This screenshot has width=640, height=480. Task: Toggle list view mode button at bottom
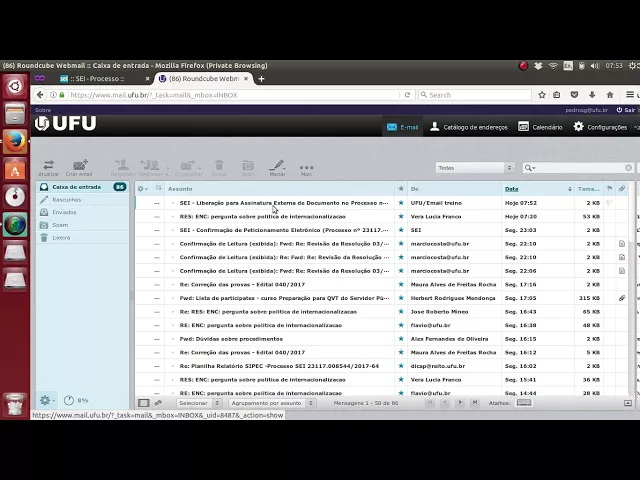pos(143,403)
